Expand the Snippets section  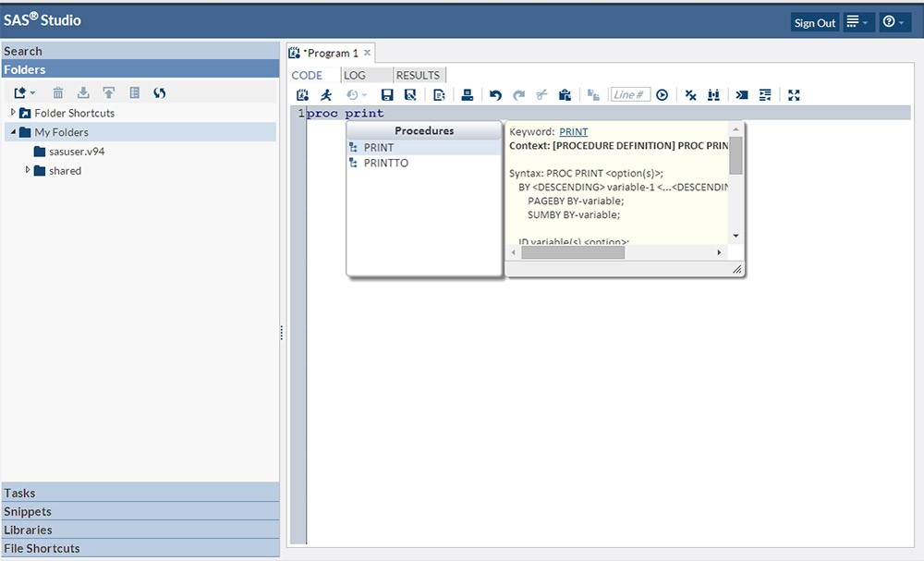click(x=140, y=511)
